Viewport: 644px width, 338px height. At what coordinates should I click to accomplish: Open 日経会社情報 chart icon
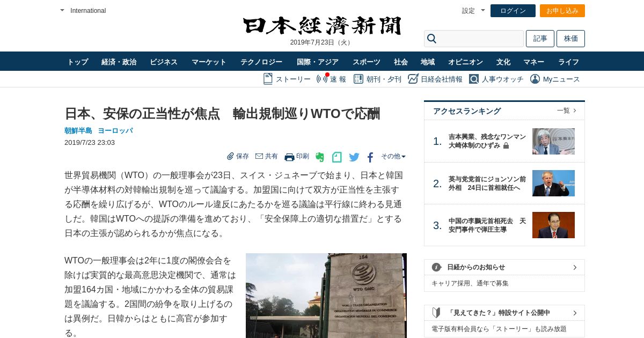point(413,79)
